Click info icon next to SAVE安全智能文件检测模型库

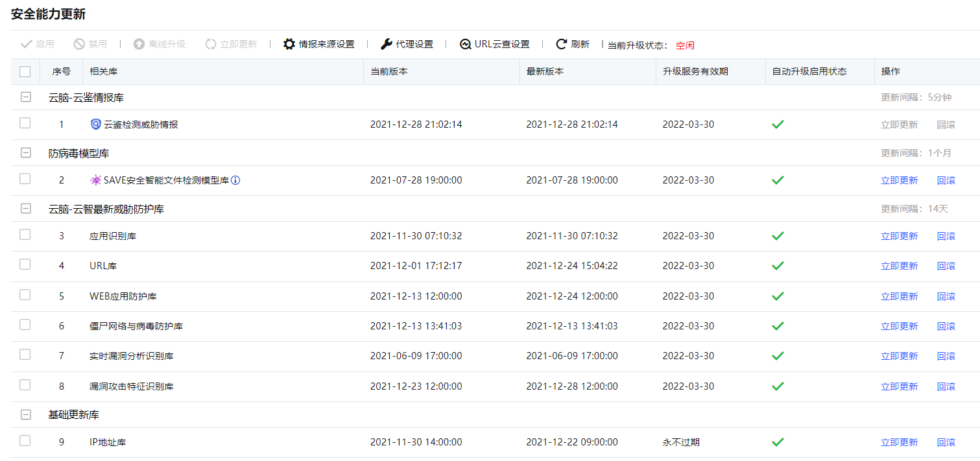[x=235, y=180]
